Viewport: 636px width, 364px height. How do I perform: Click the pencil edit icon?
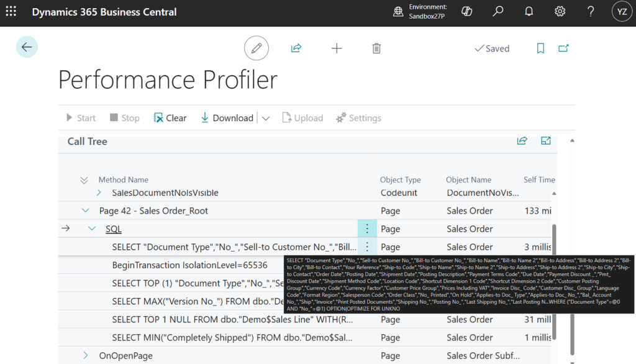[x=256, y=48]
